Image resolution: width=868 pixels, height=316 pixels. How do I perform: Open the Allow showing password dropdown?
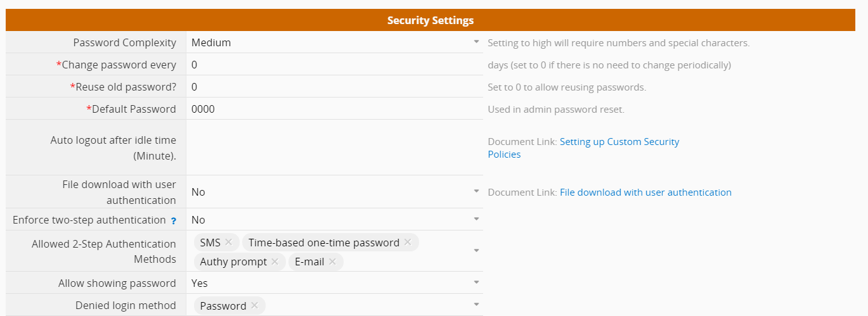[x=476, y=282]
